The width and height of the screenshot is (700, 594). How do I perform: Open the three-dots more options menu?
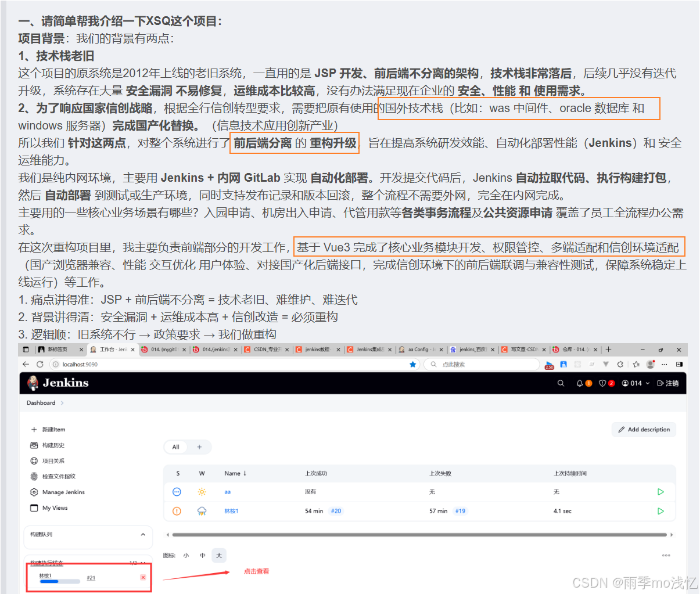tap(666, 556)
